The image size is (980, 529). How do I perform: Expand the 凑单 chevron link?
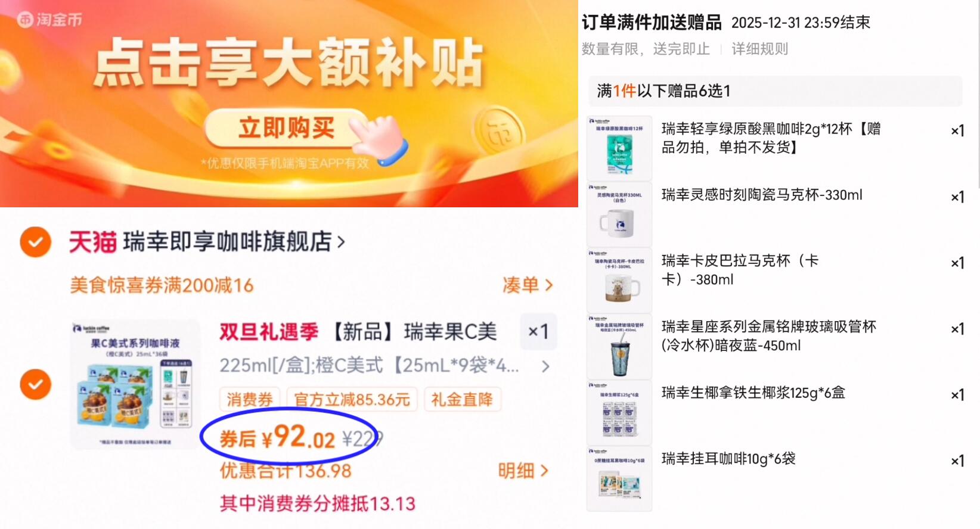tap(528, 285)
